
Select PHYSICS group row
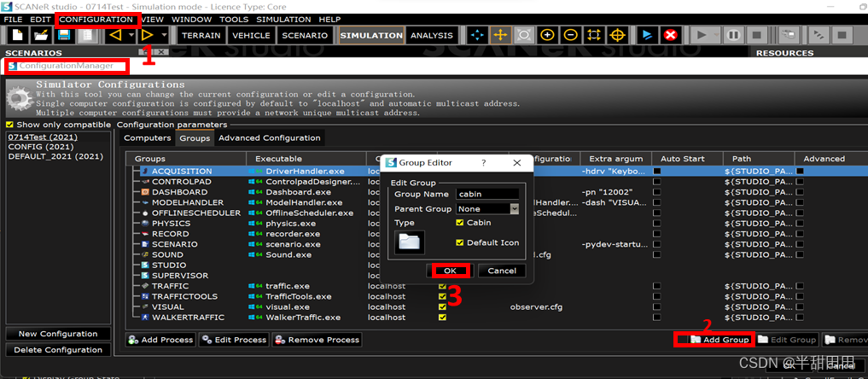171,224
